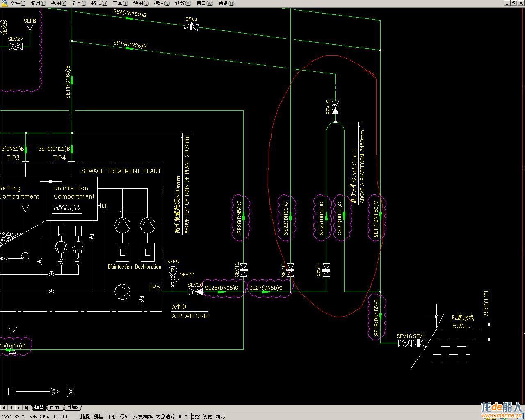
Task: Select the SEV4 valve symbol
Action: click(191, 27)
